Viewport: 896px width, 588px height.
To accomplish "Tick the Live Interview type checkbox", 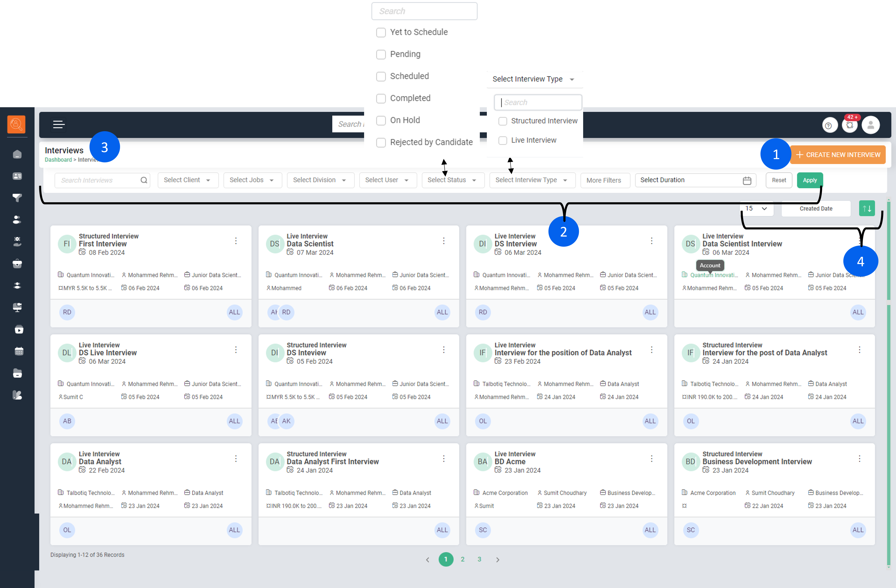I will [x=503, y=140].
